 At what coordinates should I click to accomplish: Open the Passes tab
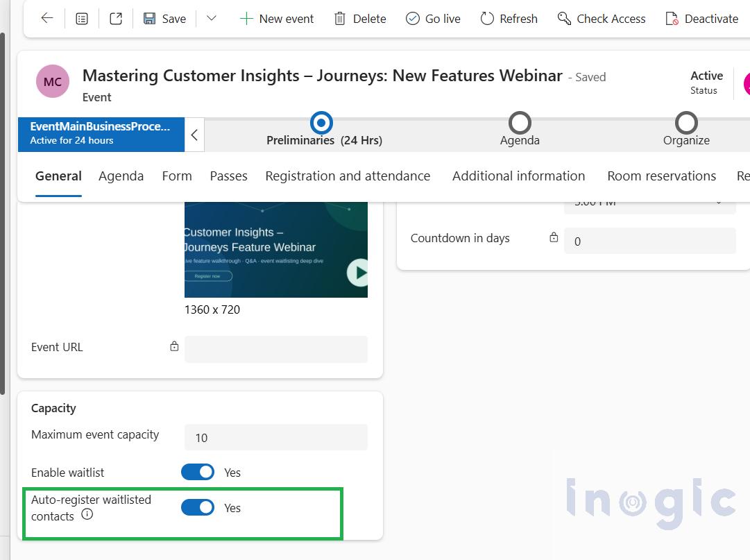(229, 176)
